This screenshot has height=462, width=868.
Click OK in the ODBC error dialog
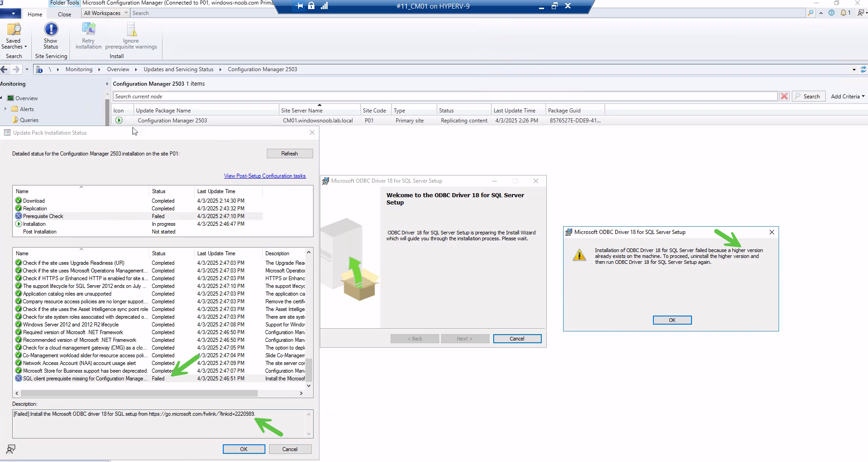pos(672,320)
